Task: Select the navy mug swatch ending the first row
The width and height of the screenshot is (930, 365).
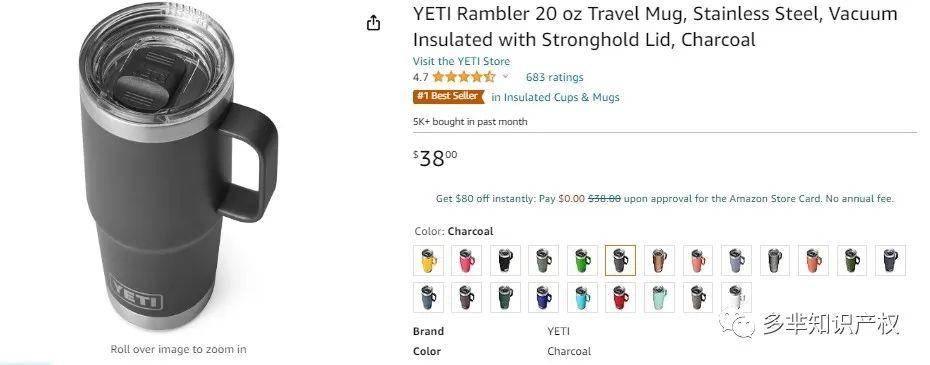Action: (890, 261)
